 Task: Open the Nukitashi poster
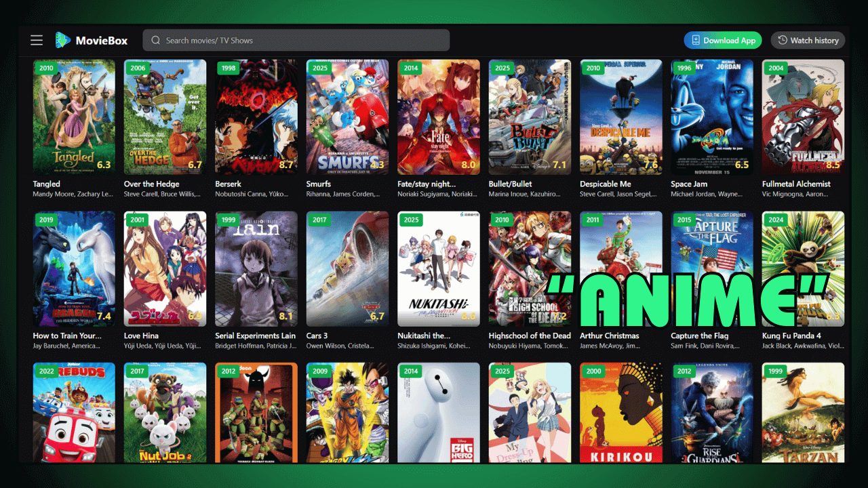(439, 269)
